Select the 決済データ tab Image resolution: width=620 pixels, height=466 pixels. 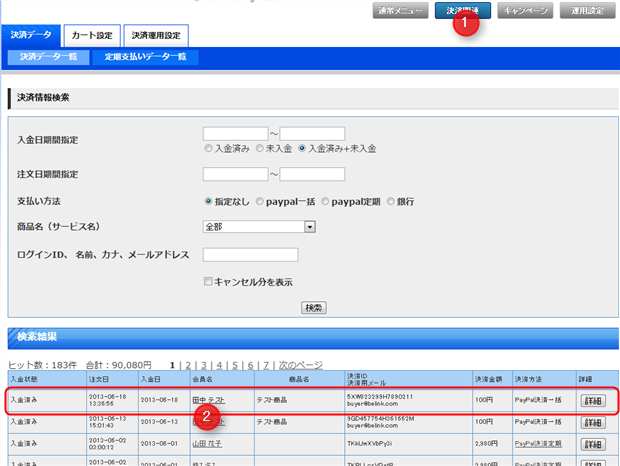pos(32,36)
